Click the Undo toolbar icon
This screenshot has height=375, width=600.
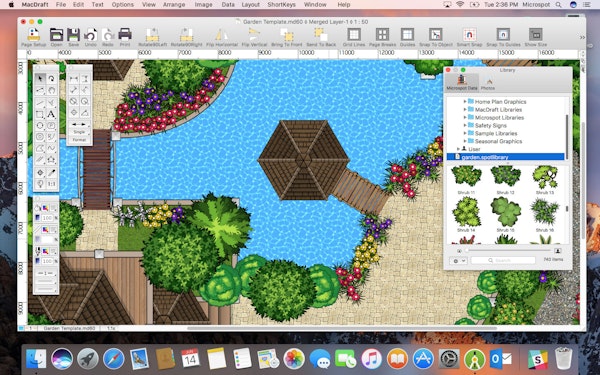[90, 35]
